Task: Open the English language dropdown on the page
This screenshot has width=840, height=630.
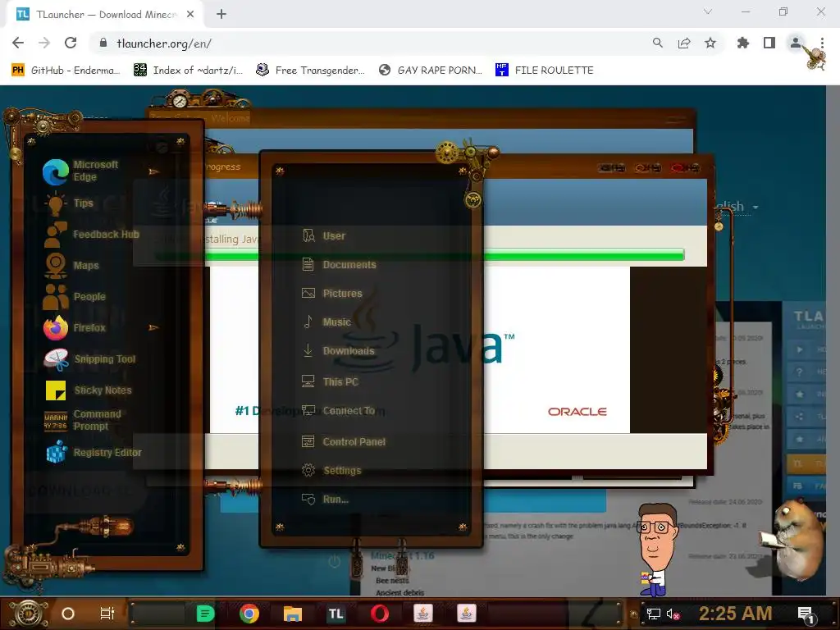Action: point(737,207)
